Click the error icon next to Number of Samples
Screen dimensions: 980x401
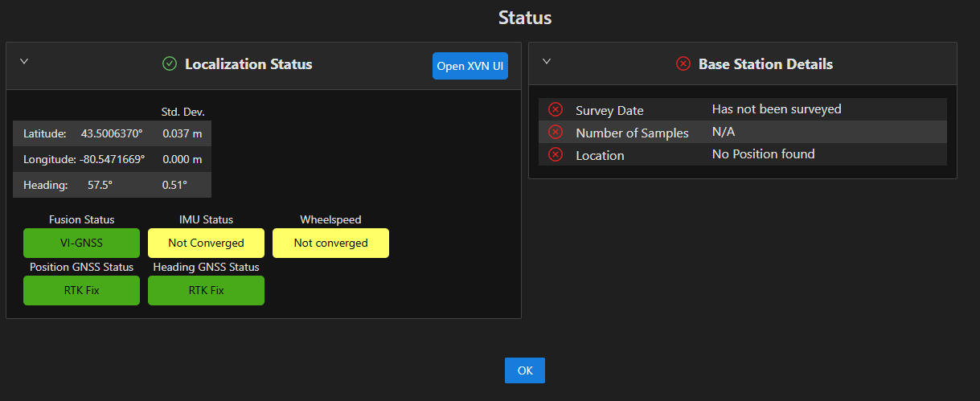(x=556, y=132)
